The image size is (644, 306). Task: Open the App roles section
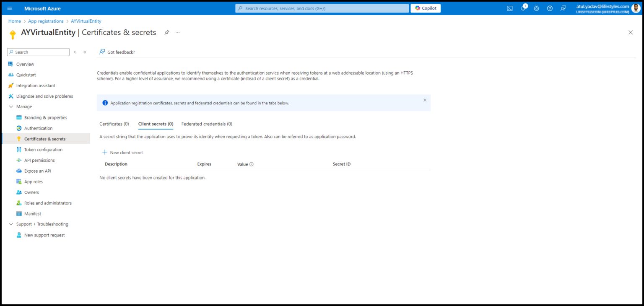(34, 181)
